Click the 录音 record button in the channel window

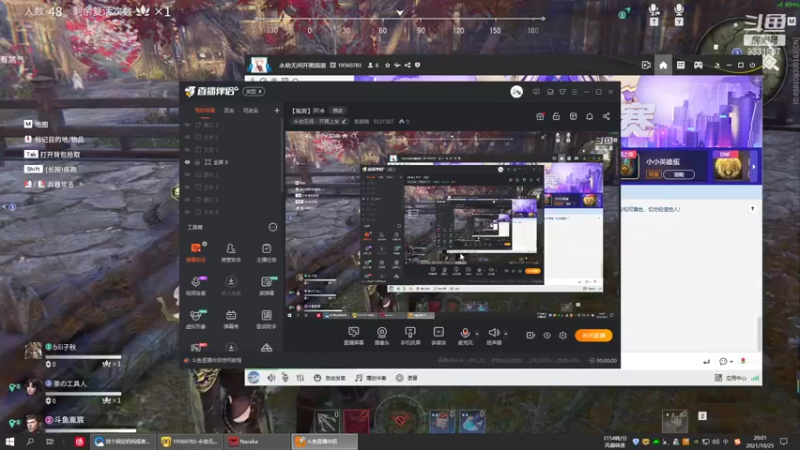coord(407,378)
